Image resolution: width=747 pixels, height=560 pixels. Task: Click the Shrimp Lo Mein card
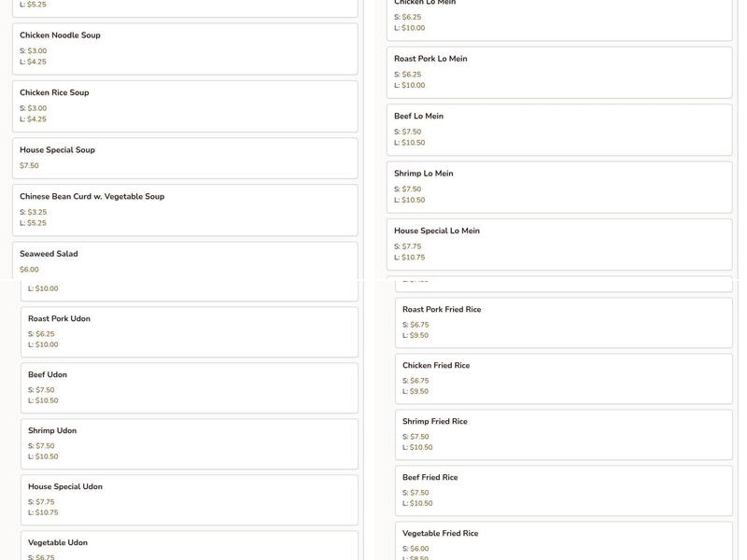pos(558,187)
